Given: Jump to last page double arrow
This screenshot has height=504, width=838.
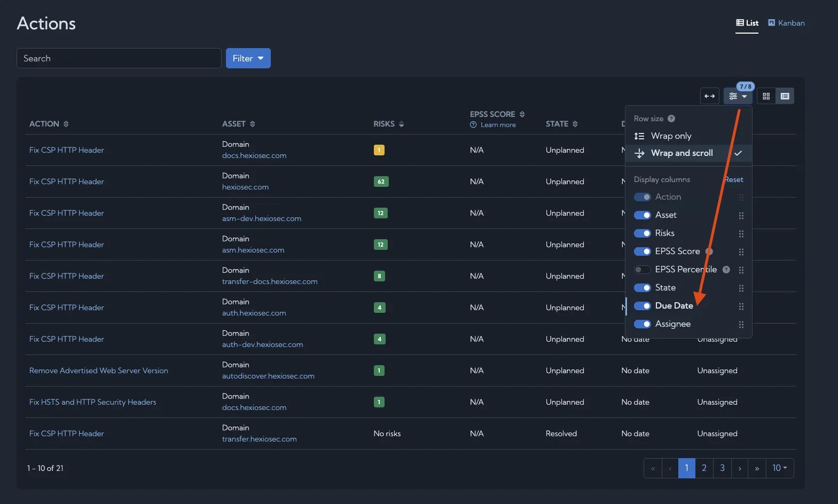Looking at the screenshot, I should [757, 468].
